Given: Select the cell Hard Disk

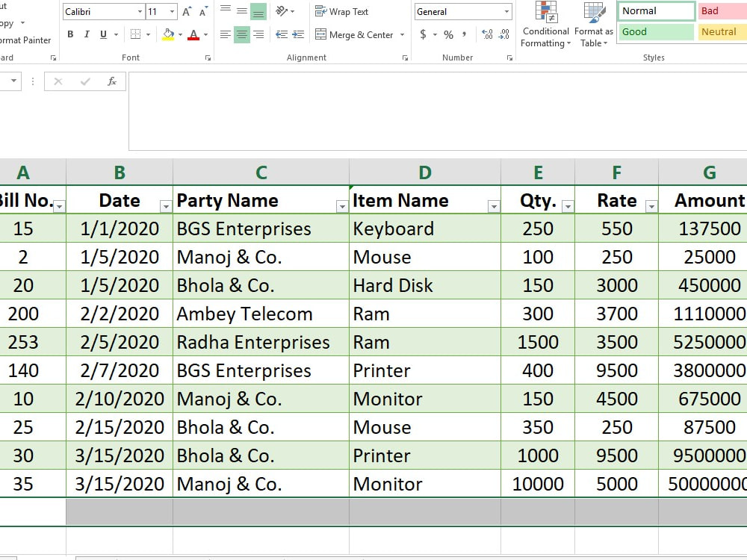Looking at the screenshot, I should click(x=425, y=285).
